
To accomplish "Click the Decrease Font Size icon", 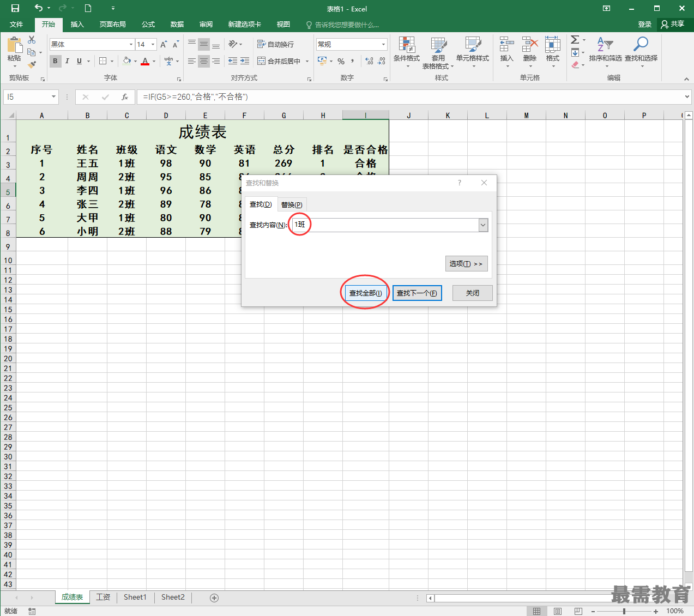I will coord(176,44).
